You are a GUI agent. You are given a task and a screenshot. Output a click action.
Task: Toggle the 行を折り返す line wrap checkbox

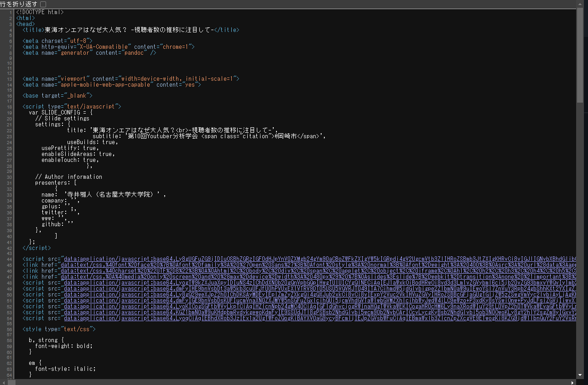[43, 4]
